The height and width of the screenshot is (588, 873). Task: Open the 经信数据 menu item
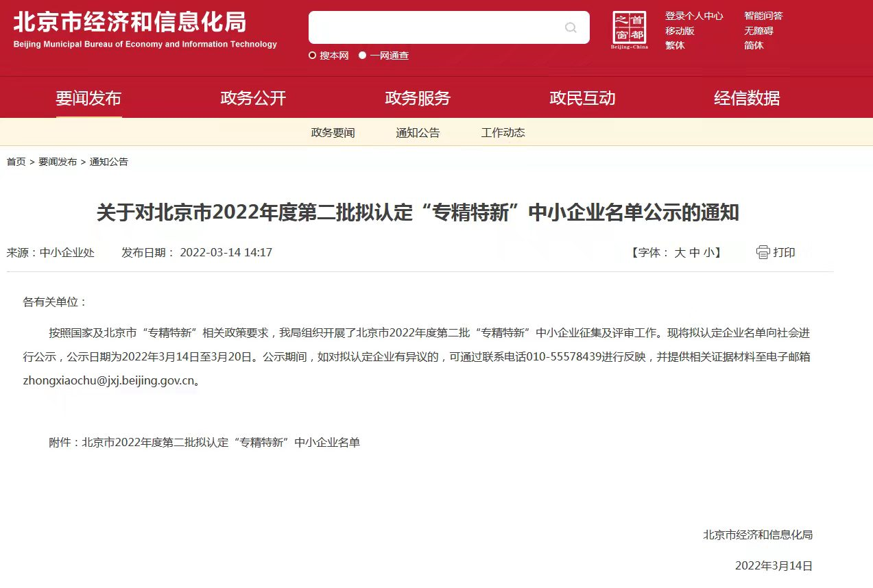pos(746,98)
